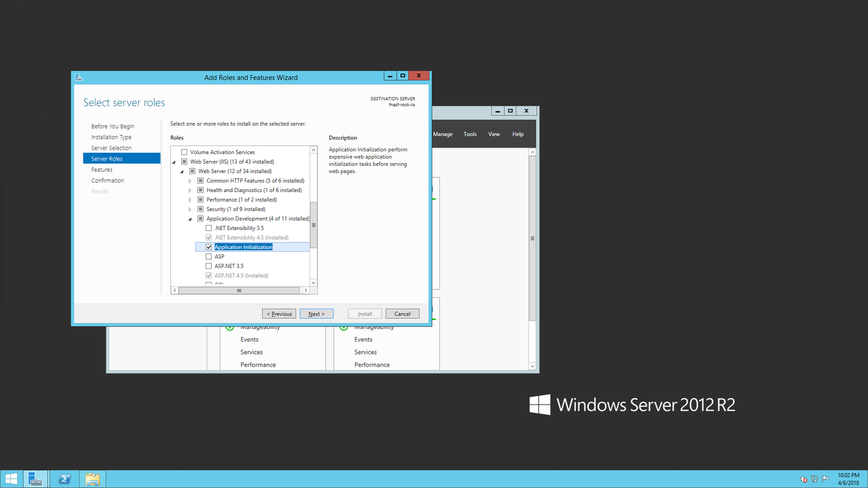Open right tile Performance link in Server Manager

pos(372,365)
